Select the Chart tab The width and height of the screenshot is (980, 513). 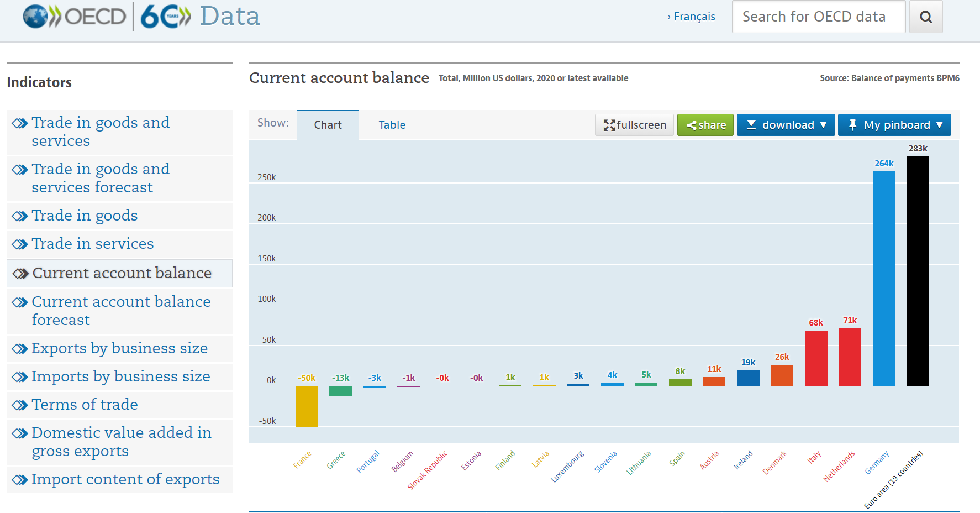(x=328, y=125)
